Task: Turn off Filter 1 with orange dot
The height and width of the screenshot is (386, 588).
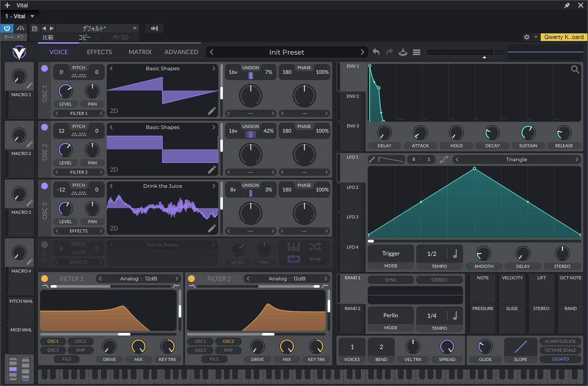Action: click(45, 278)
